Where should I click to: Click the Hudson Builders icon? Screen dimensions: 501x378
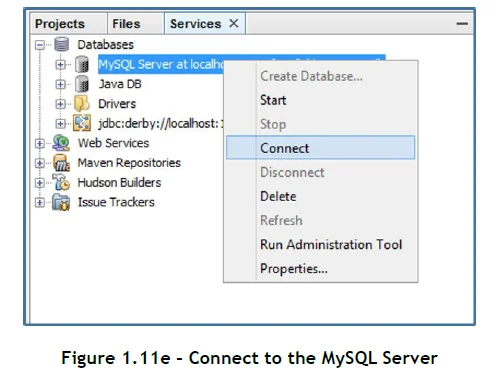tap(61, 182)
